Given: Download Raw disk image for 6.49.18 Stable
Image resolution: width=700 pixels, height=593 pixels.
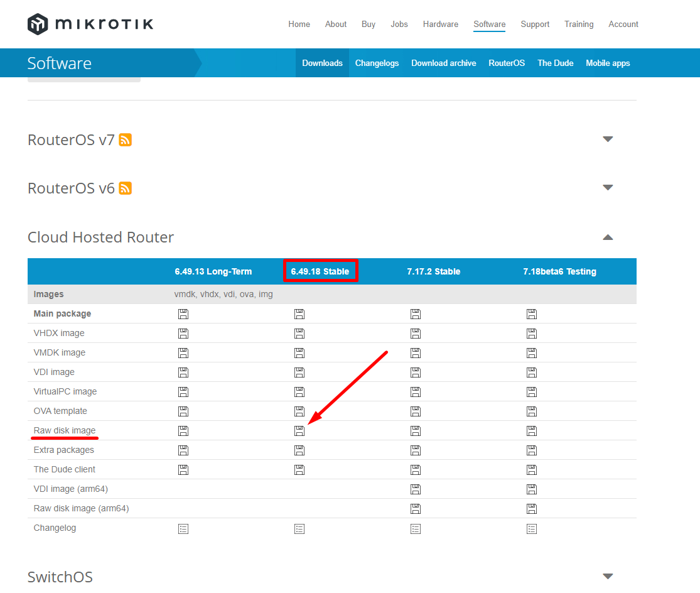Looking at the screenshot, I should pyautogui.click(x=299, y=431).
